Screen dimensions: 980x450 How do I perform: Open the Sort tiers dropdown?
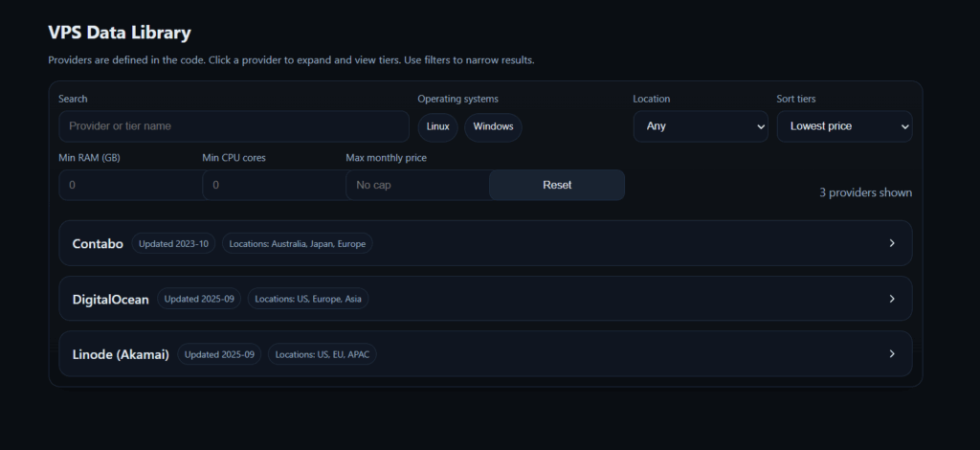click(844, 126)
